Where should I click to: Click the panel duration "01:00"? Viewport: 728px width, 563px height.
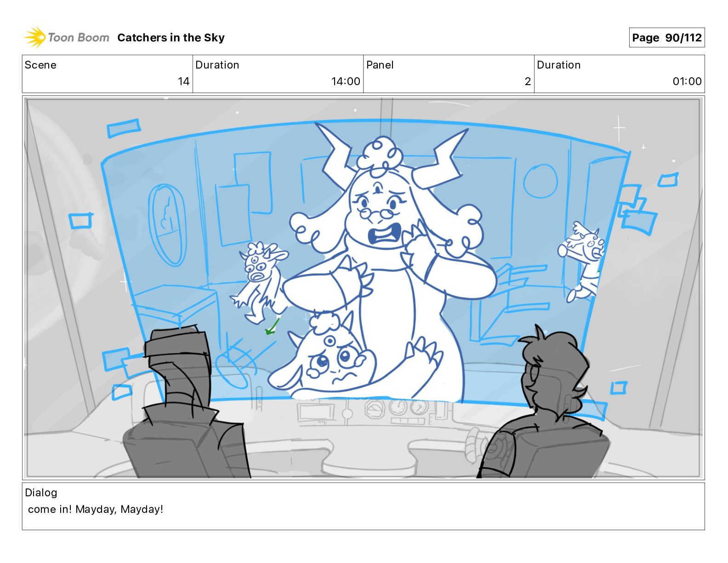point(687,81)
